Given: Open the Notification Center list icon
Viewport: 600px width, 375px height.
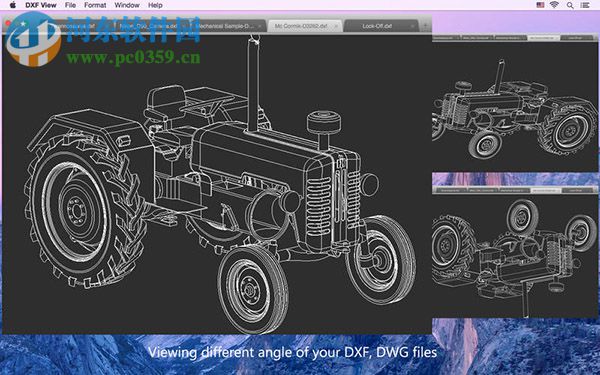Looking at the screenshot, I should click(x=585, y=5).
